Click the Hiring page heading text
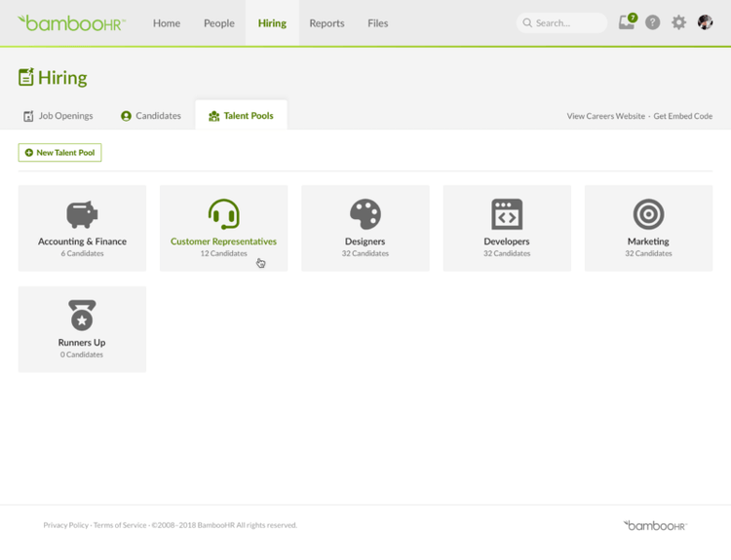 pyautogui.click(x=62, y=78)
